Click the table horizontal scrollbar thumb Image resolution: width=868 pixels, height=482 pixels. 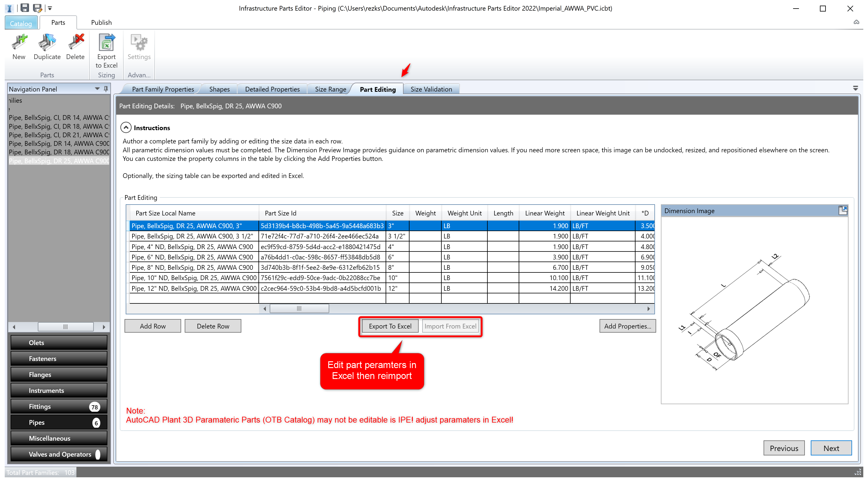[299, 308]
